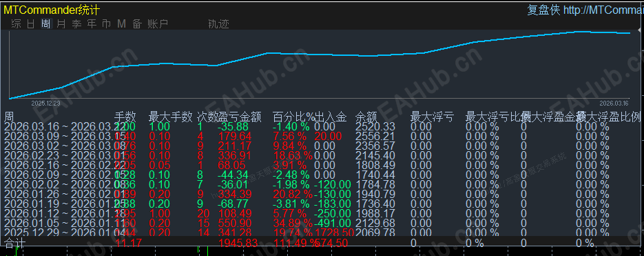Click the 2026.03.16 chart end date
This screenshot has height=256, width=644.
click(x=614, y=104)
